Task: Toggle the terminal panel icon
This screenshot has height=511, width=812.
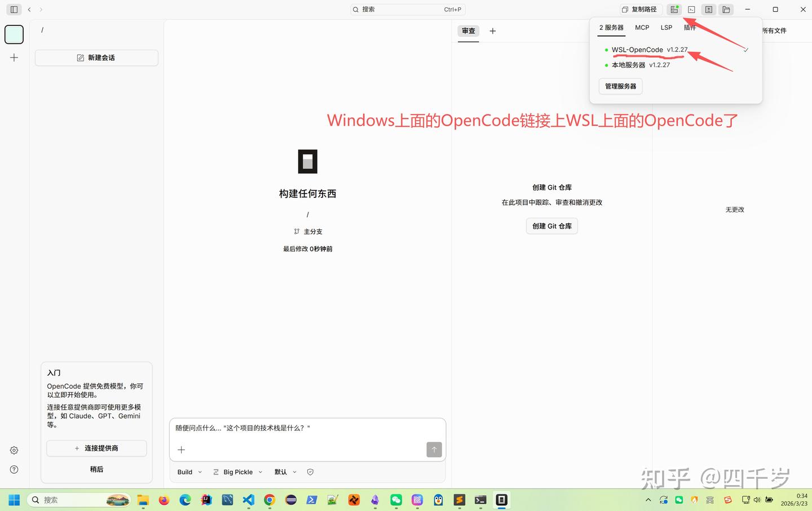Action: (x=691, y=10)
